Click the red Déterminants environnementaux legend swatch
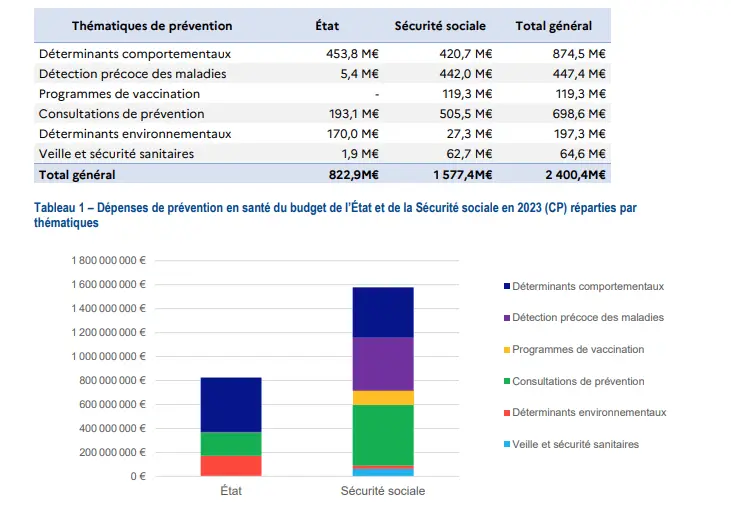 [507, 413]
